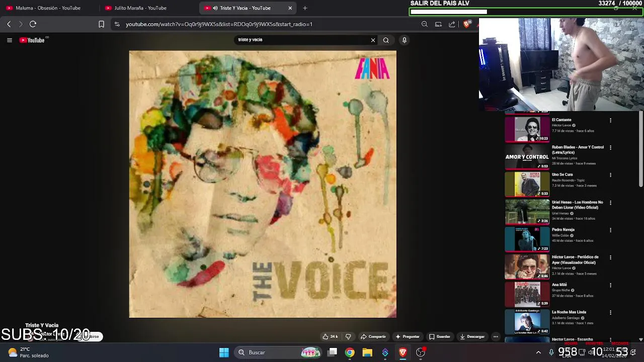644x362 pixels.
Task: Open the options menu for Ruben Blades - Amor Y Control
Action: [610, 148]
